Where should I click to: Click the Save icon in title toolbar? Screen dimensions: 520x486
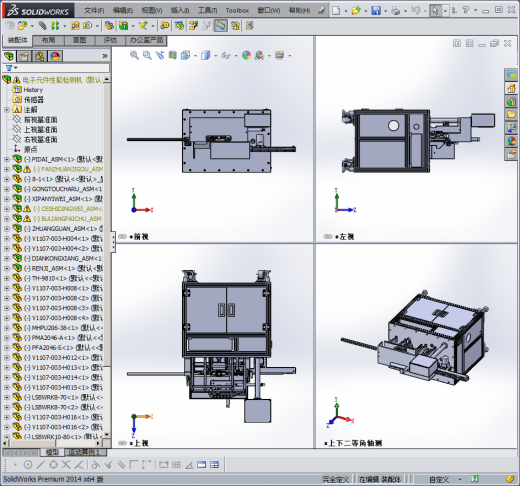coord(376,11)
